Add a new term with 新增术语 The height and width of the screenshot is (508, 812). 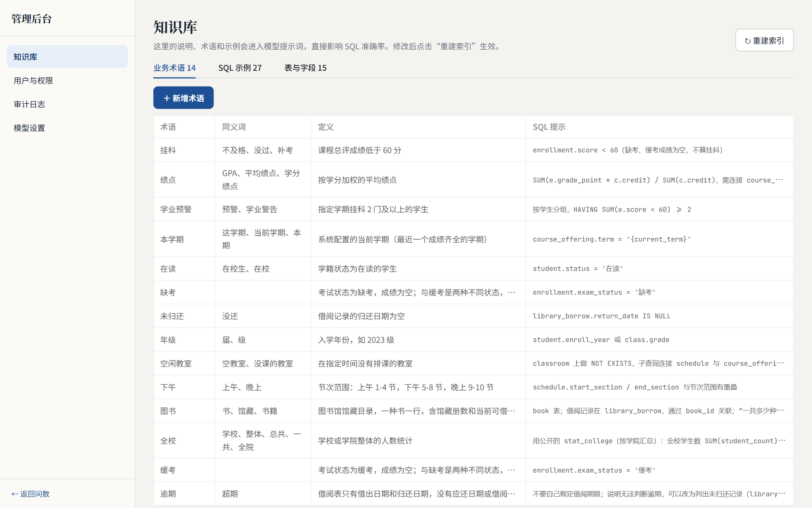(183, 98)
